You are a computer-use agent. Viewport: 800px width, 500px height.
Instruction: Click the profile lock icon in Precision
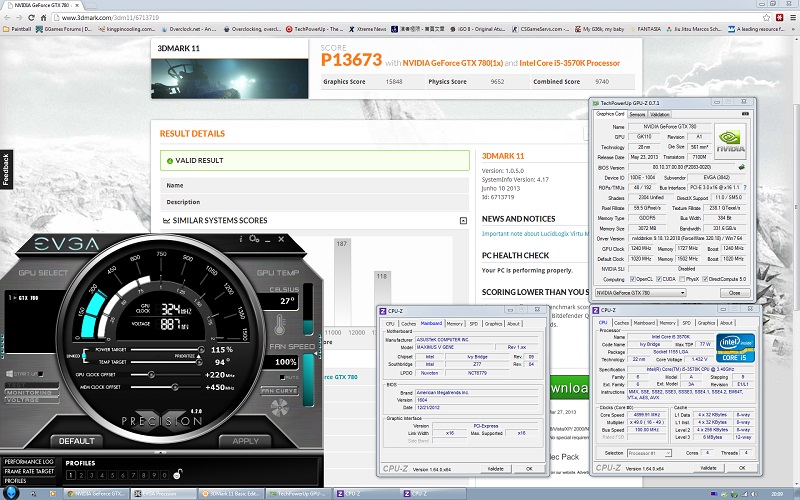point(178,474)
